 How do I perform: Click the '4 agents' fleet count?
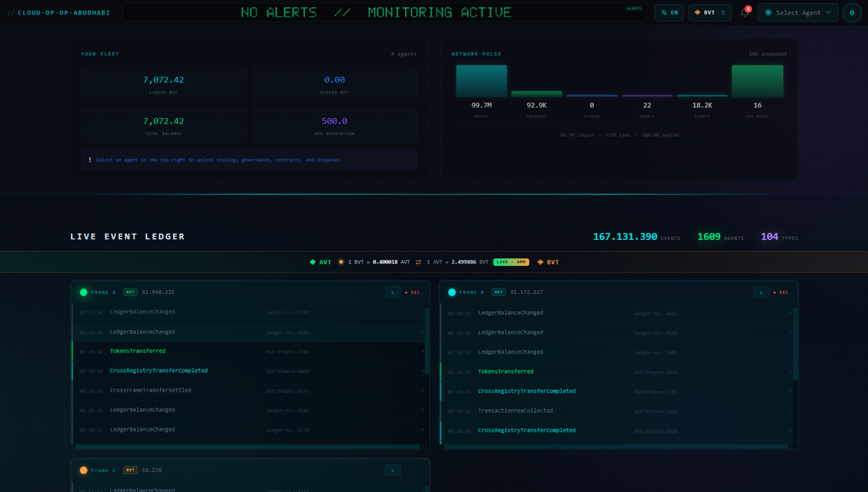pos(404,54)
